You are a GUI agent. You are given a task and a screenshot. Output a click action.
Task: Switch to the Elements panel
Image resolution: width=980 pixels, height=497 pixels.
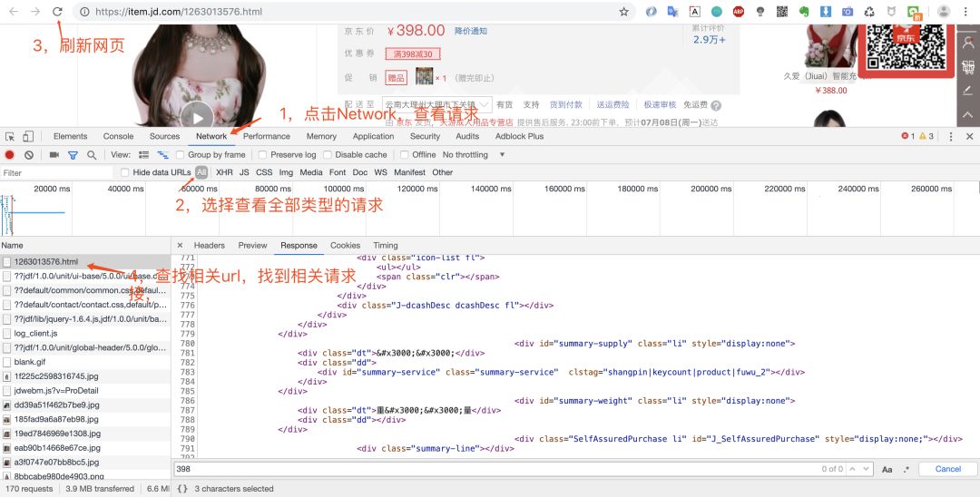70,136
